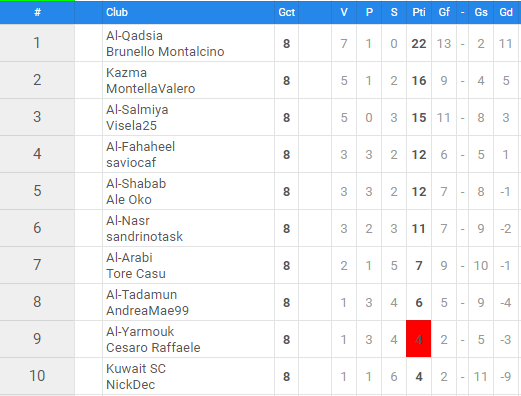Click the rank 1 position cell

click(x=37, y=43)
